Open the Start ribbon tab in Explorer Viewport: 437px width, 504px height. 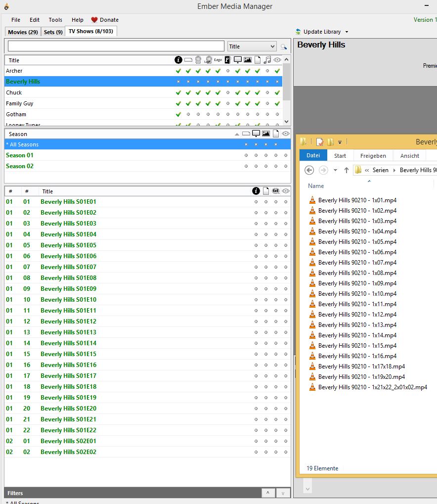coord(340,156)
